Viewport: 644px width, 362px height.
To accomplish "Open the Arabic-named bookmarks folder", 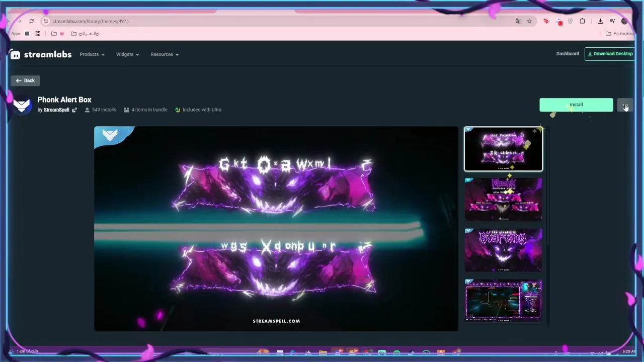I will click(x=85, y=34).
